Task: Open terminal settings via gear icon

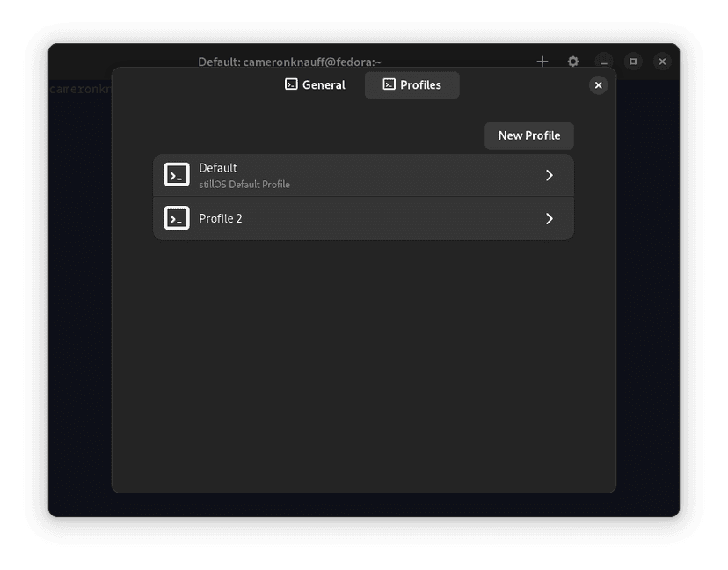Action: pyautogui.click(x=573, y=62)
